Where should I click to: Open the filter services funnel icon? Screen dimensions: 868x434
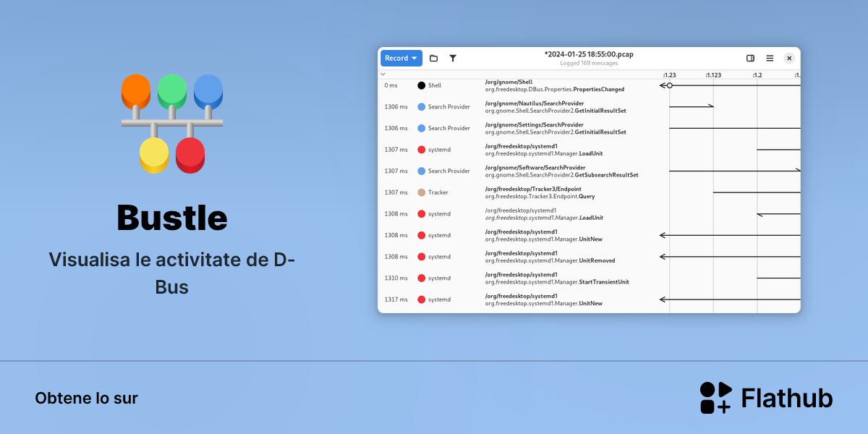point(453,58)
